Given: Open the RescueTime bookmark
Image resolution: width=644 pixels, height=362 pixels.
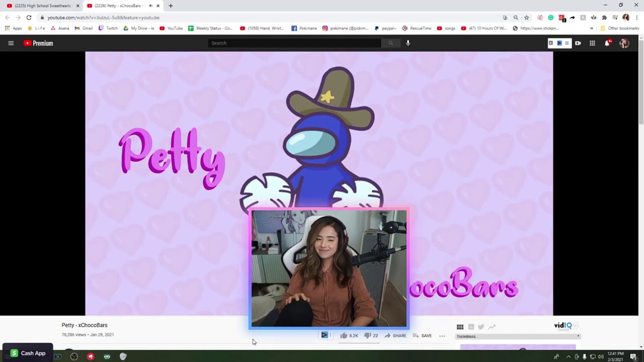Looking at the screenshot, I should (x=417, y=28).
